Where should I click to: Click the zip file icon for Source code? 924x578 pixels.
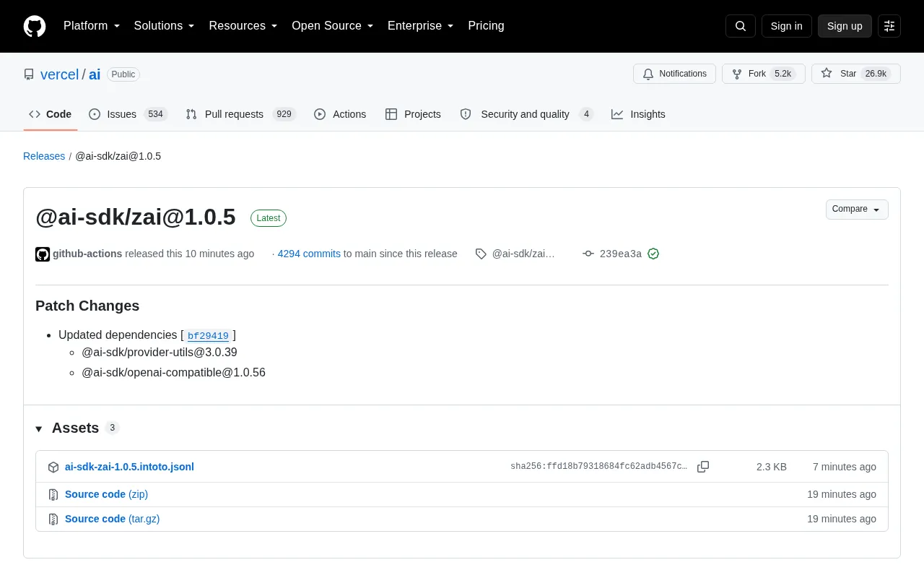pos(53,494)
